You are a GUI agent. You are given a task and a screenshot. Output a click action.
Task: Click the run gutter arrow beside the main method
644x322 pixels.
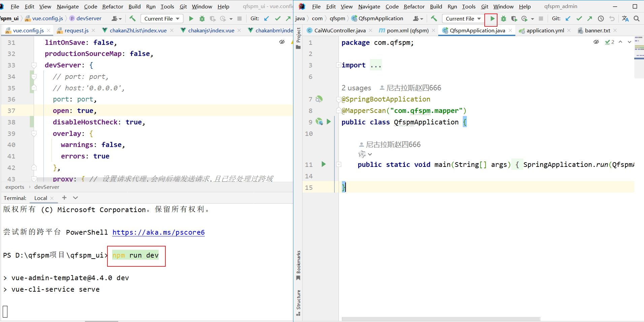point(323,164)
